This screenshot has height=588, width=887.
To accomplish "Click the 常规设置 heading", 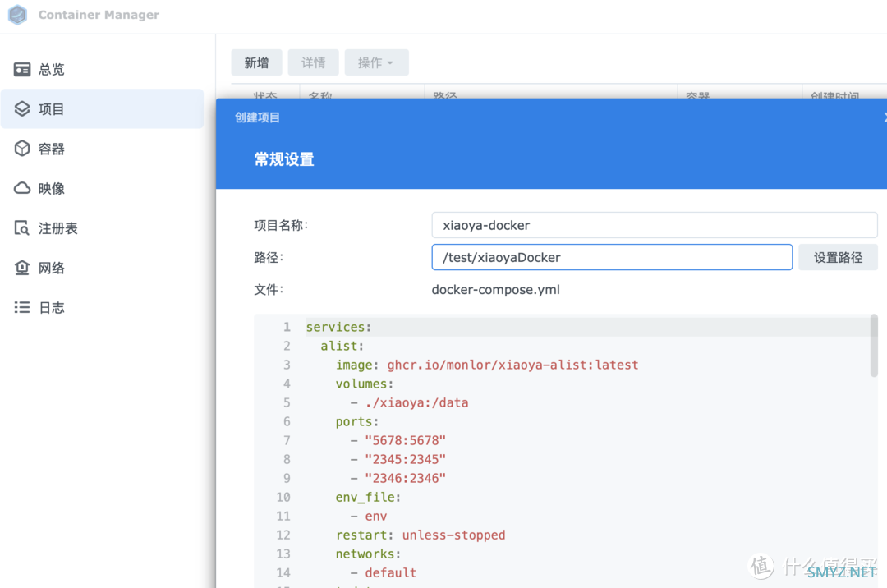I will 284,159.
